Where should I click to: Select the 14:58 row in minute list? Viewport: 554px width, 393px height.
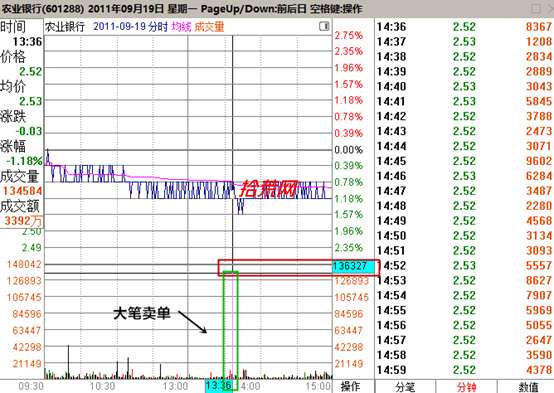(x=464, y=355)
